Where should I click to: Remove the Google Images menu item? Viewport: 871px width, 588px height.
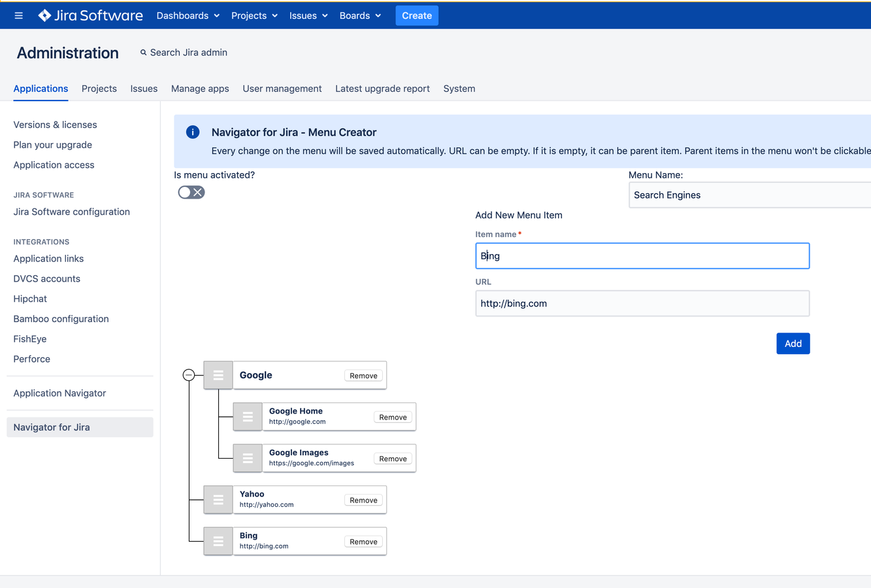tap(393, 459)
